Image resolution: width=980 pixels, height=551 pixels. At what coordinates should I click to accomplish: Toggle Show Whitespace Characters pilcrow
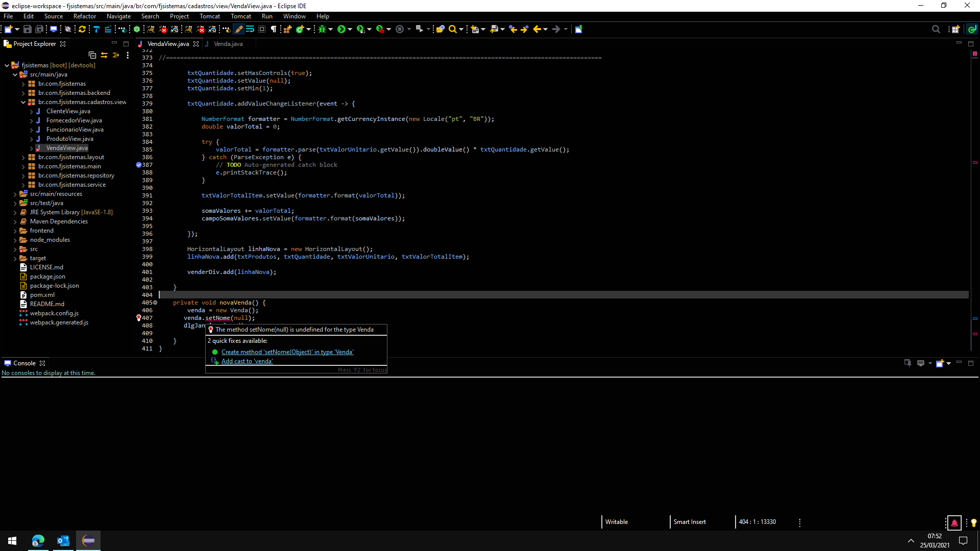(x=274, y=29)
